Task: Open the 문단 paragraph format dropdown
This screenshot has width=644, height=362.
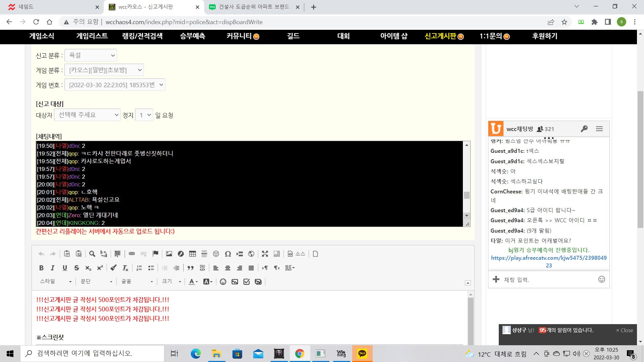Action: pyautogui.click(x=96, y=282)
